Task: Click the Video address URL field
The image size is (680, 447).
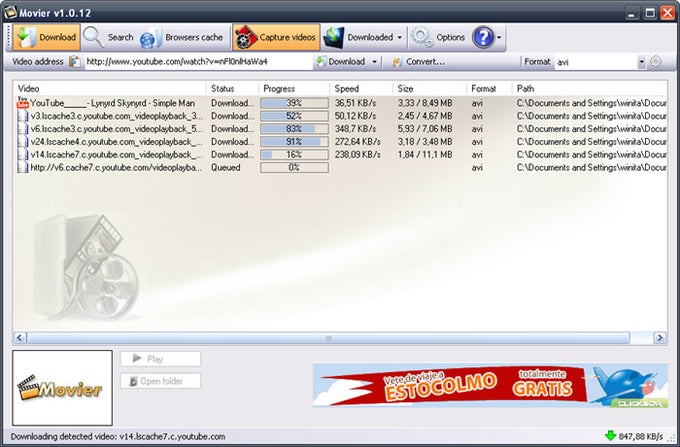Action: click(197, 62)
